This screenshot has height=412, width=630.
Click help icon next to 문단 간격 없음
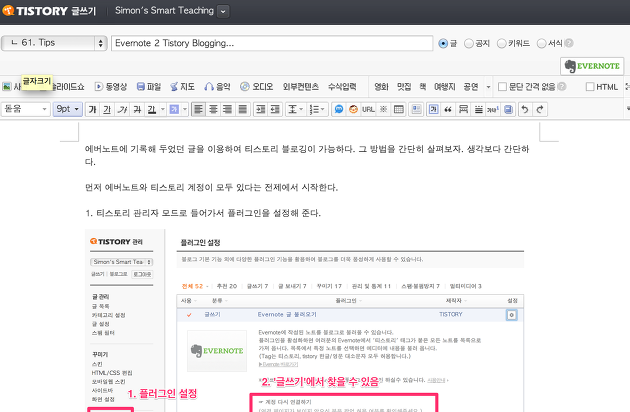pos(562,86)
